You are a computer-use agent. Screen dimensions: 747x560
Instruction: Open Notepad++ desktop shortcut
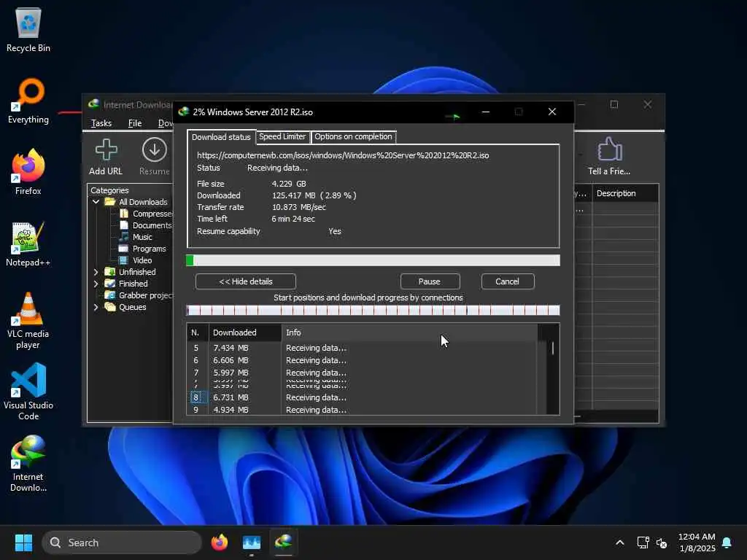[28, 244]
